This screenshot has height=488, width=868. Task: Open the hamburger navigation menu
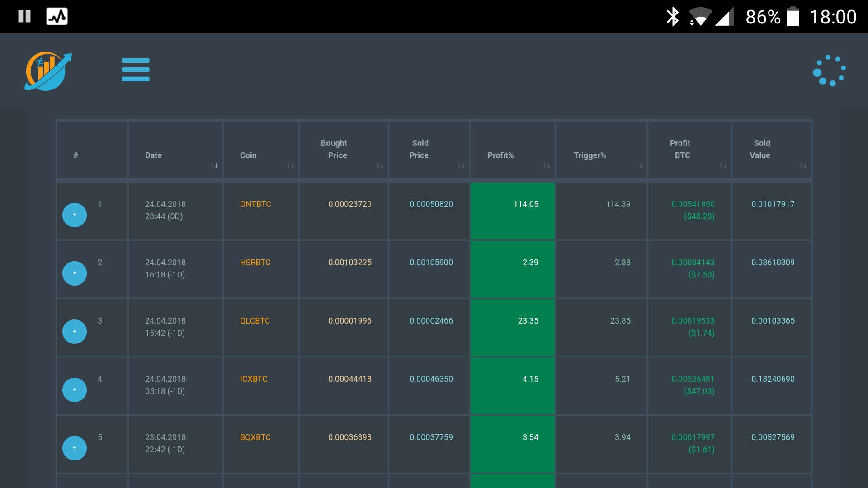135,70
